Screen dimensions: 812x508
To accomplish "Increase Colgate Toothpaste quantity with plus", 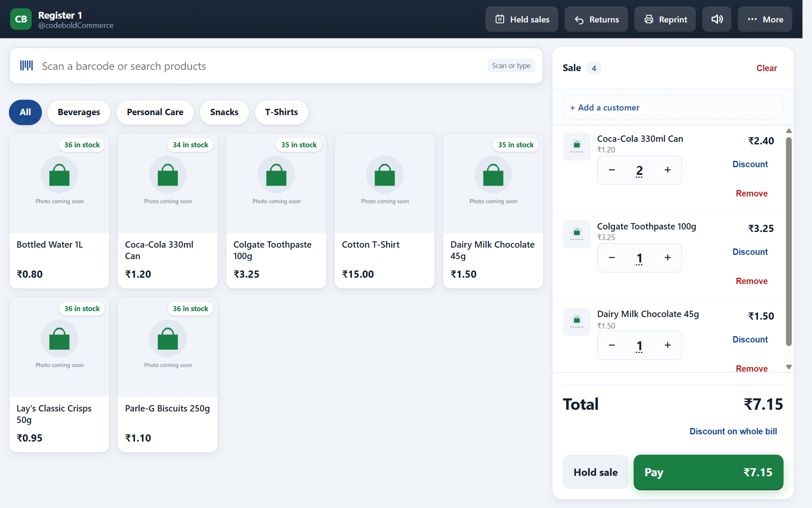I will 667,257.
